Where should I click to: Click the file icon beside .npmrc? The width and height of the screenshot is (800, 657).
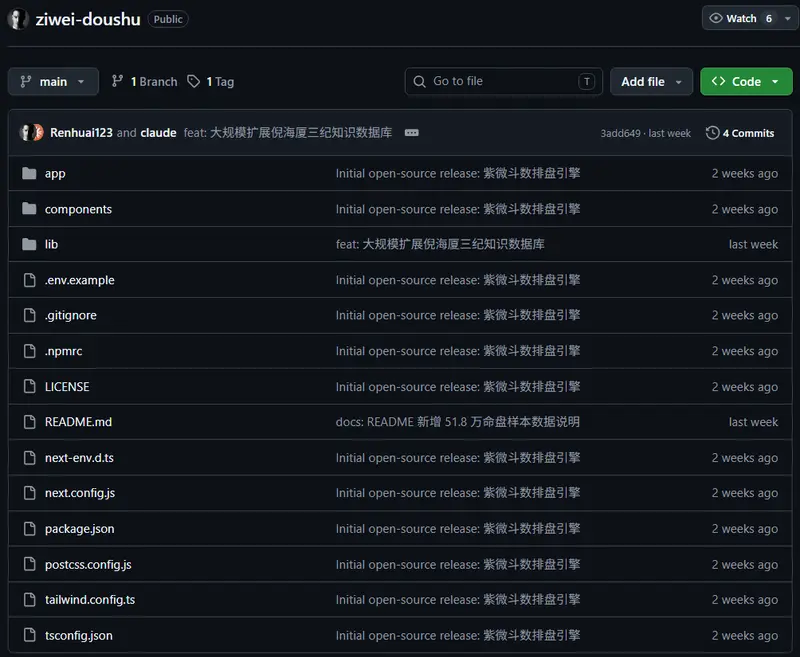pyautogui.click(x=30, y=351)
